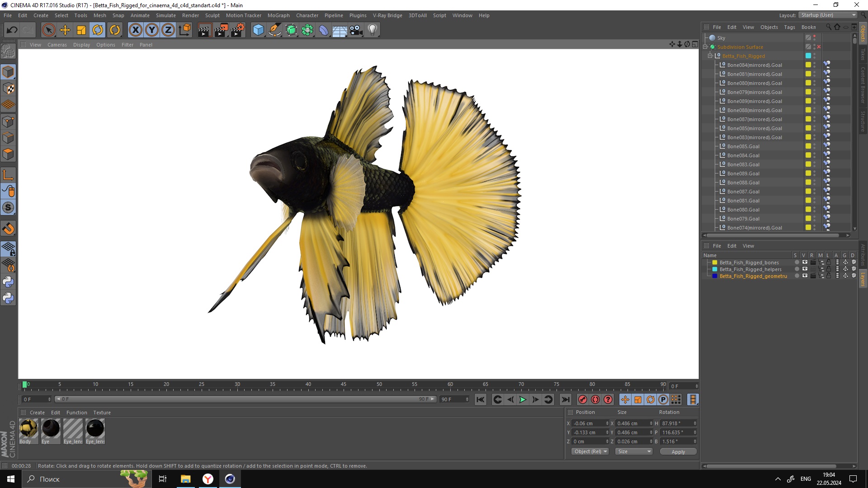Toggle Autokeying button
This screenshot has height=488, width=868.
coord(595,399)
